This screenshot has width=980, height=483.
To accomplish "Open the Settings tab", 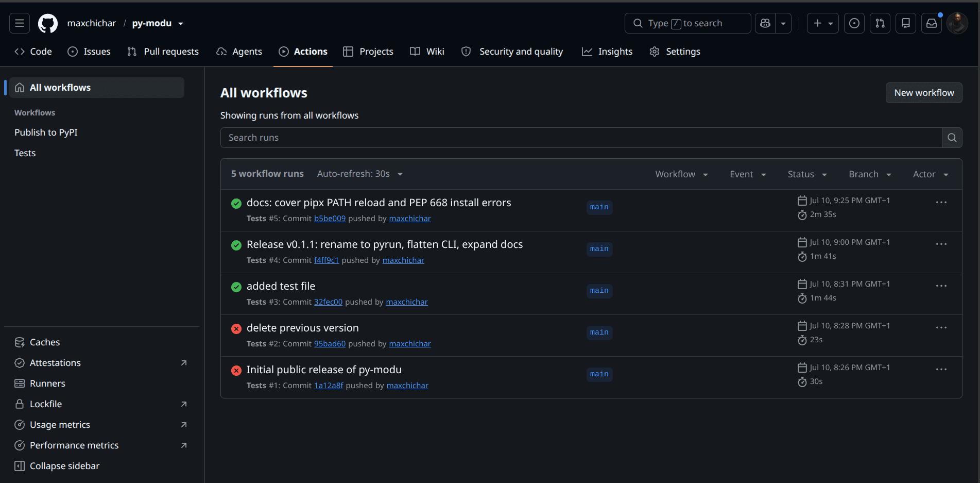I will click(x=675, y=52).
